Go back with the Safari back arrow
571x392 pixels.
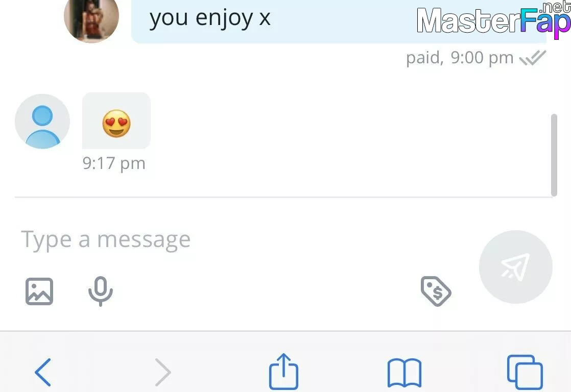point(43,372)
